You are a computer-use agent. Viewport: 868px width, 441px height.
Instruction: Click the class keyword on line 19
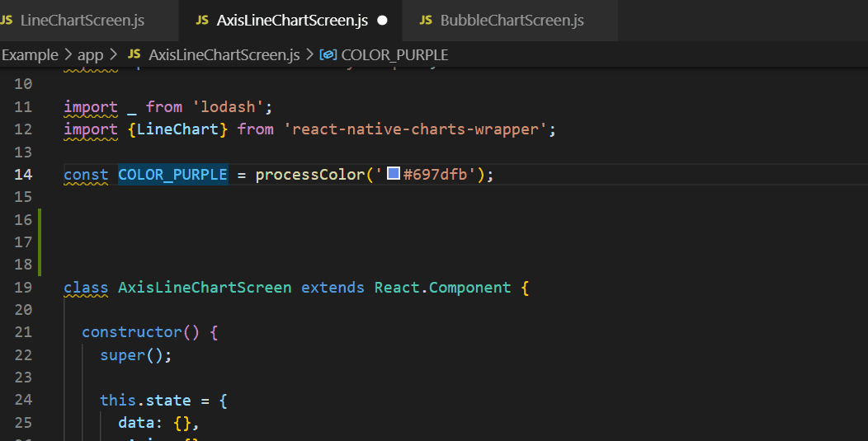point(86,287)
